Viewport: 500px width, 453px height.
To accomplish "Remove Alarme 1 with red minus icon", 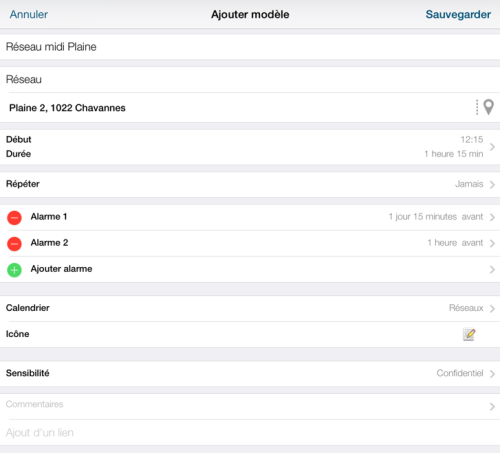I will click(14, 218).
